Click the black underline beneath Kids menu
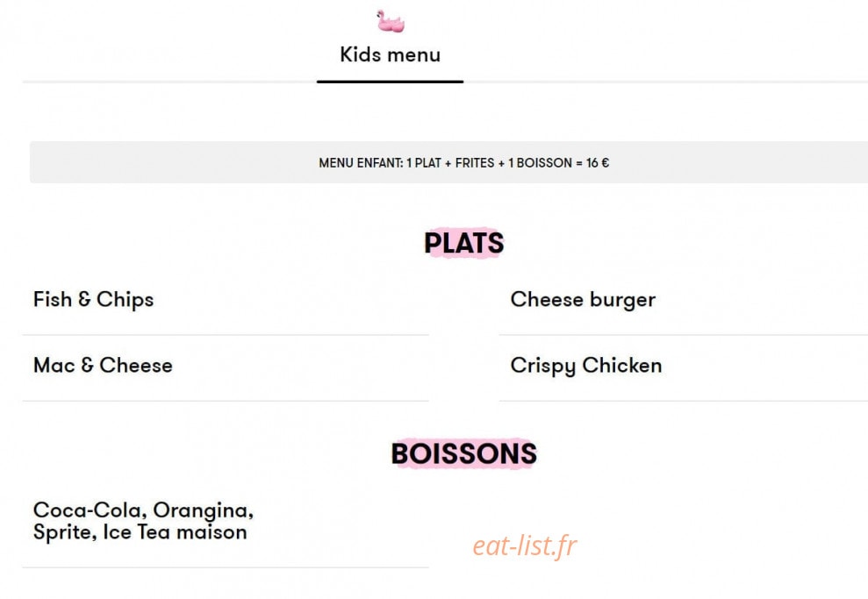868x599 pixels. point(391,82)
